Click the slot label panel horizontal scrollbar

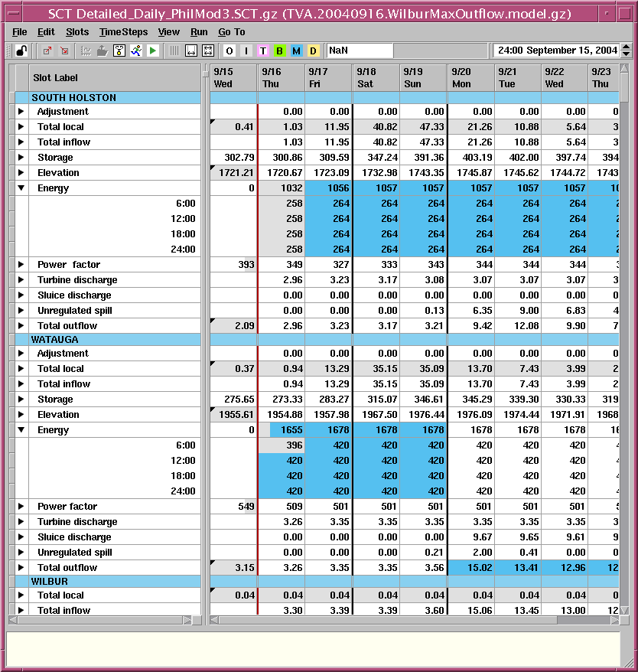click(100, 620)
